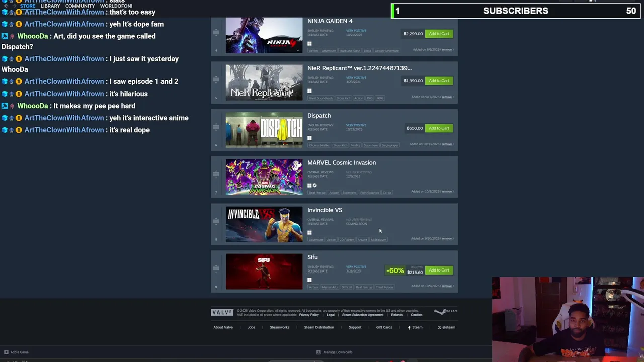Open the Invincible VS cover image

pyautogui.click(x=264, y=224)
